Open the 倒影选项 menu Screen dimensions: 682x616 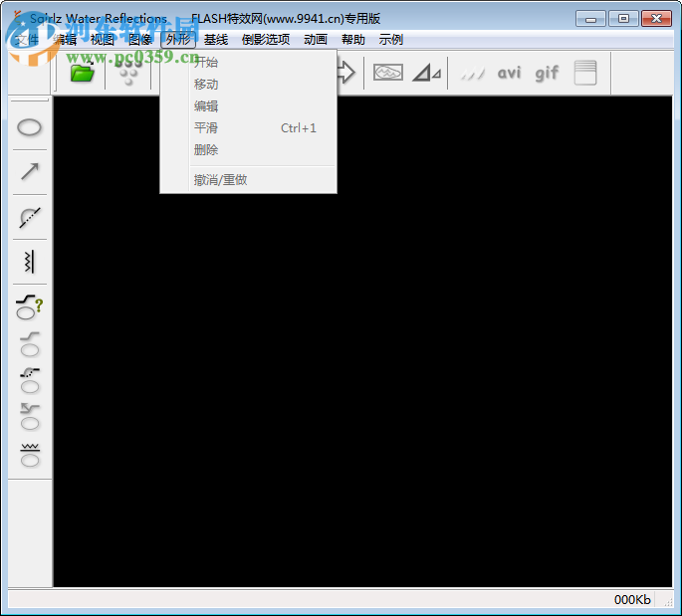(x=266, y=40)
